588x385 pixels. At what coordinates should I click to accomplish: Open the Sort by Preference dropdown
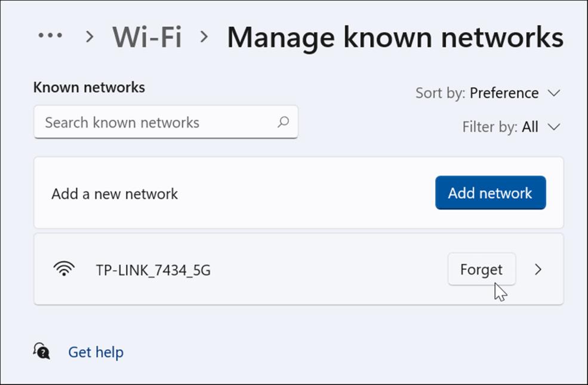click(488, 93)
